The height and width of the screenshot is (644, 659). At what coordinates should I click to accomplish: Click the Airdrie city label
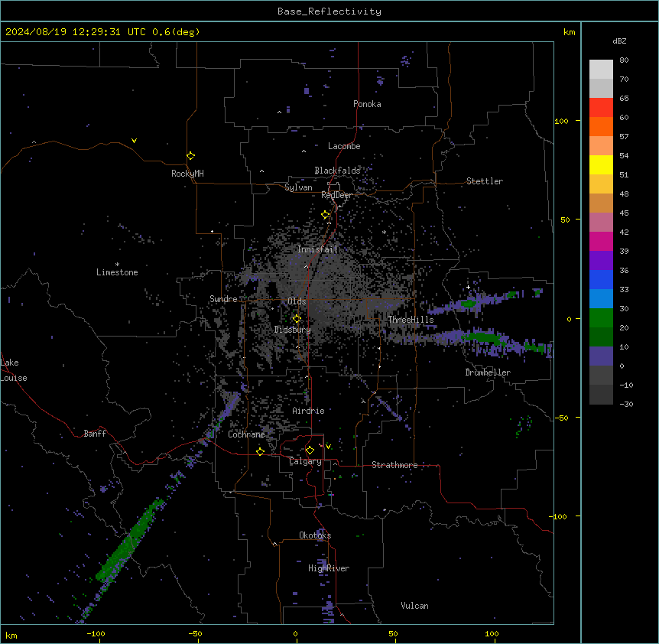click(x=309, y=411)
